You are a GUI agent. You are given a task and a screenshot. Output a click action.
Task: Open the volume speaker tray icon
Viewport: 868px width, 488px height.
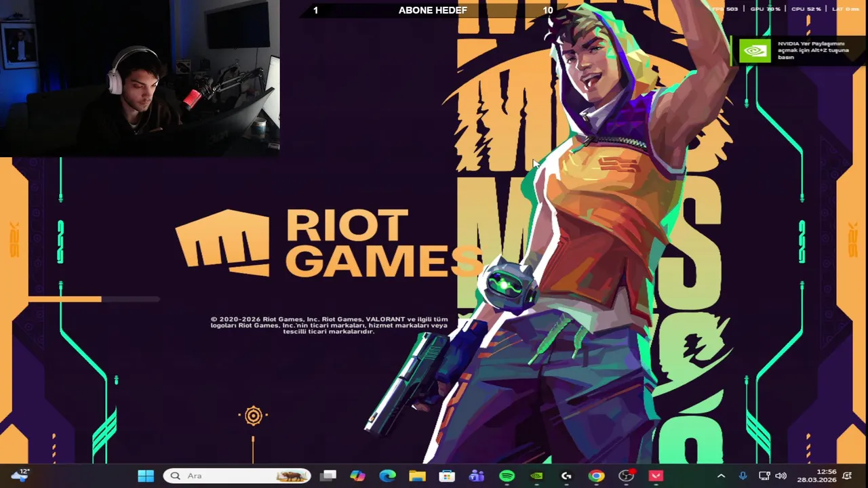(781, 476)
